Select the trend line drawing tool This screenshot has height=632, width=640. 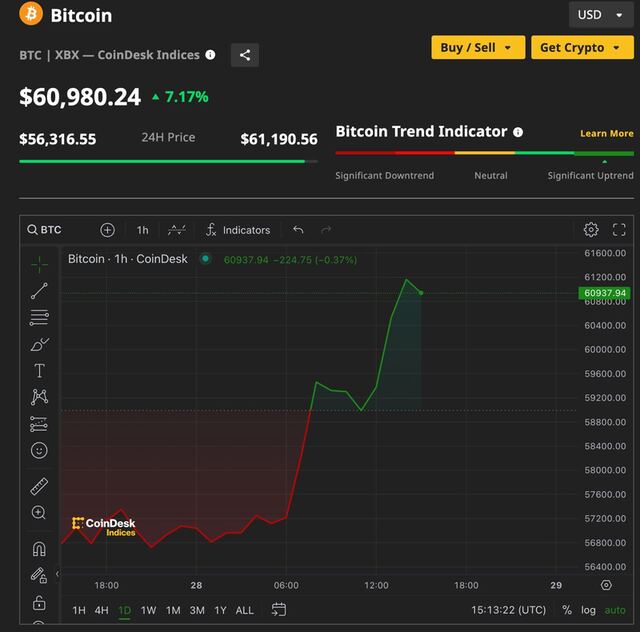tap(39, 291)
